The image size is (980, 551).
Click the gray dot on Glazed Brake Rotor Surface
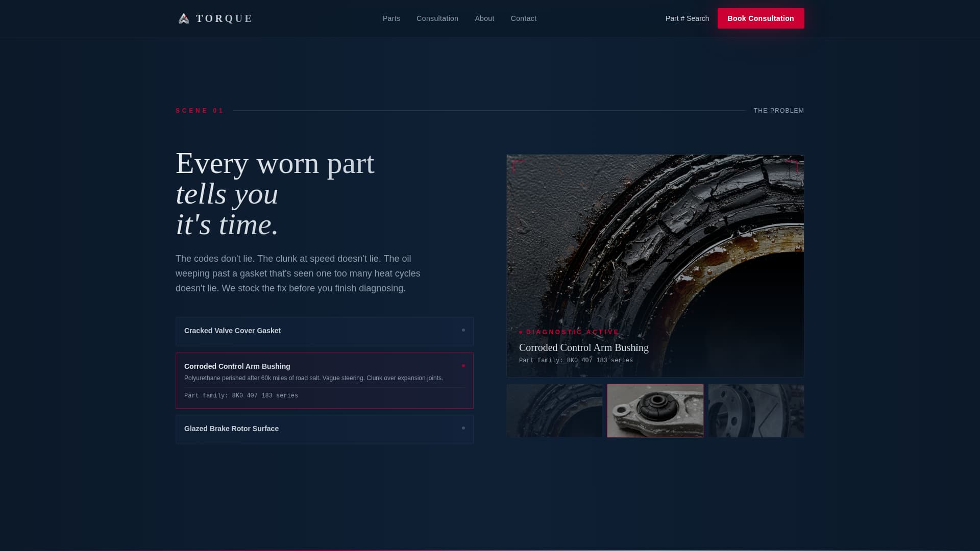tap(463, 429)
